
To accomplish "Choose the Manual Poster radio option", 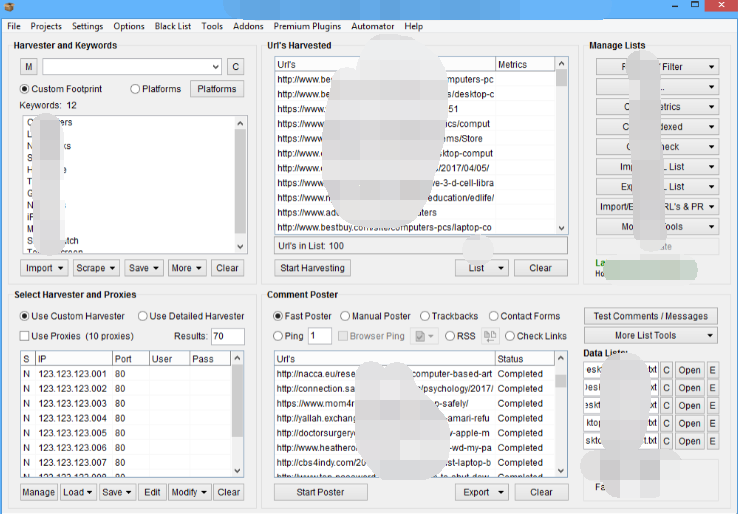I will pyautogui.click(x=345, y=316).
